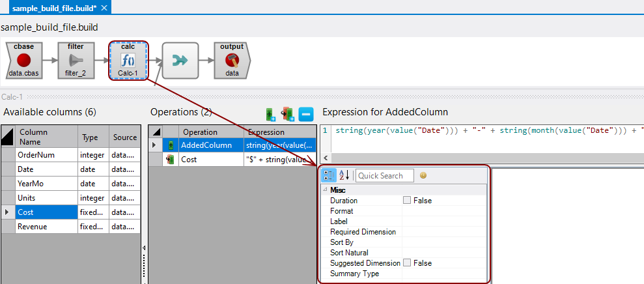Toggle the Duration checkbox
644x284 pixels.
coord(407,201)
